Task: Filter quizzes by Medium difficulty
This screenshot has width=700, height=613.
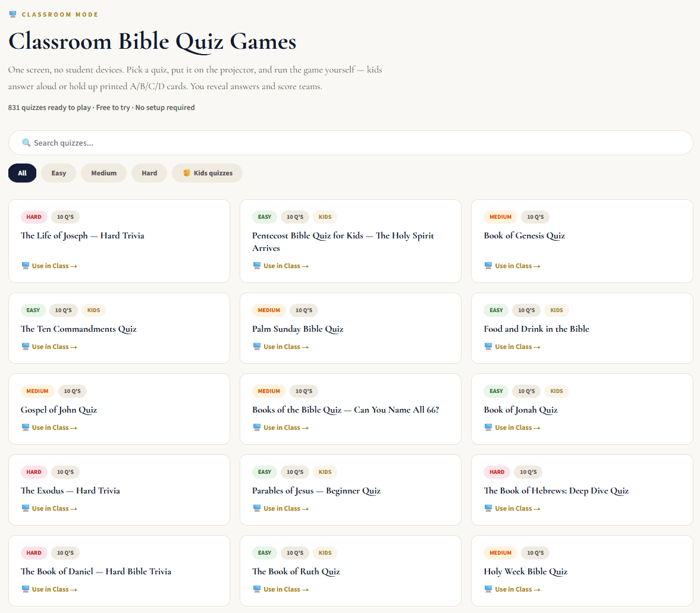Action: 103,173
